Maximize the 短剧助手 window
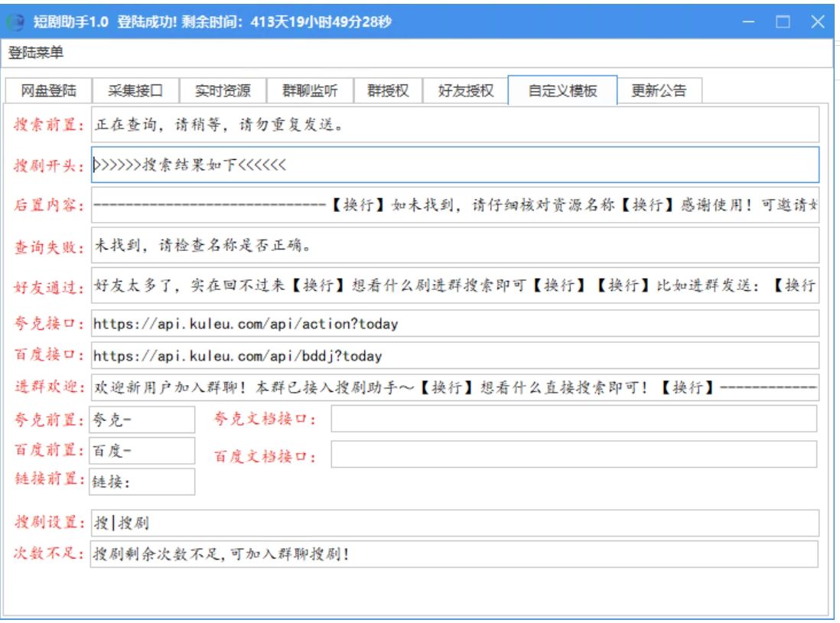The image size is (840, 623). 783,21
